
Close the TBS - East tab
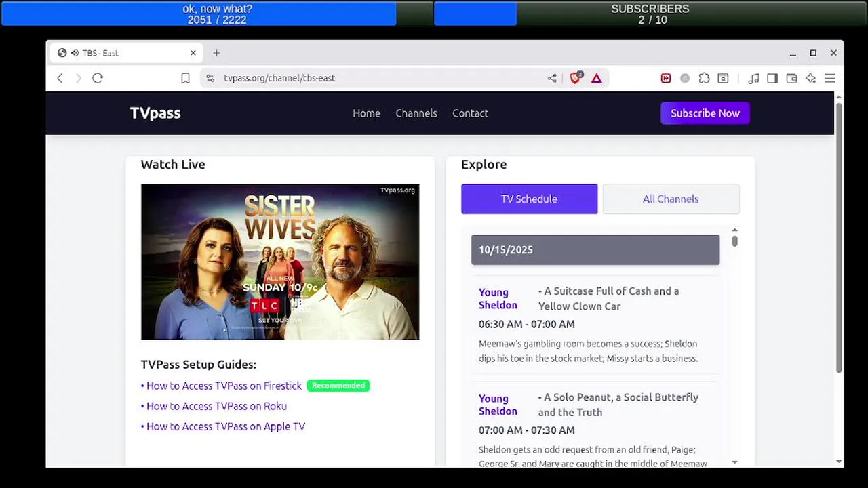pyautogui.click(x=193, y=53)
